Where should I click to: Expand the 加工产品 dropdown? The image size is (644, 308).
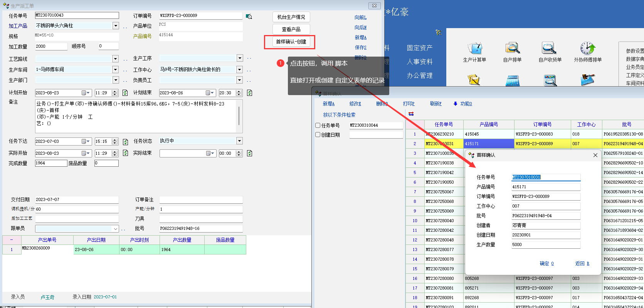tap(116, 26)
